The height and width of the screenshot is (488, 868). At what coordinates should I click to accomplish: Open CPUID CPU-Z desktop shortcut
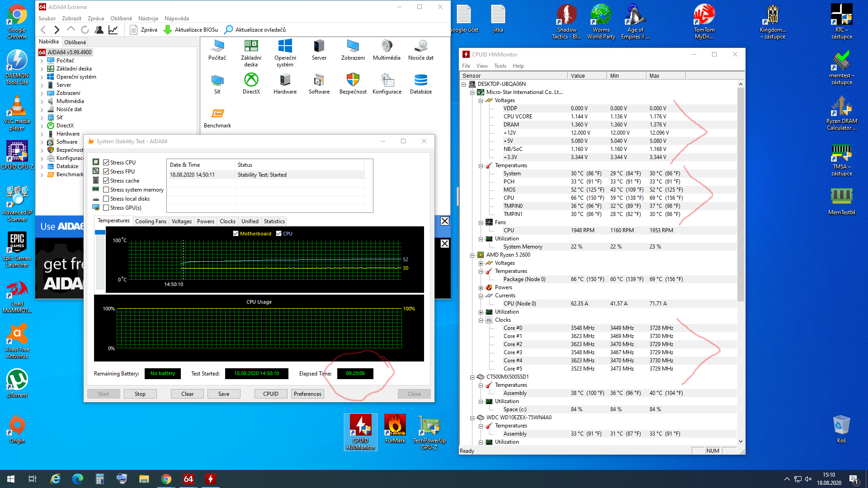point(17,155)
